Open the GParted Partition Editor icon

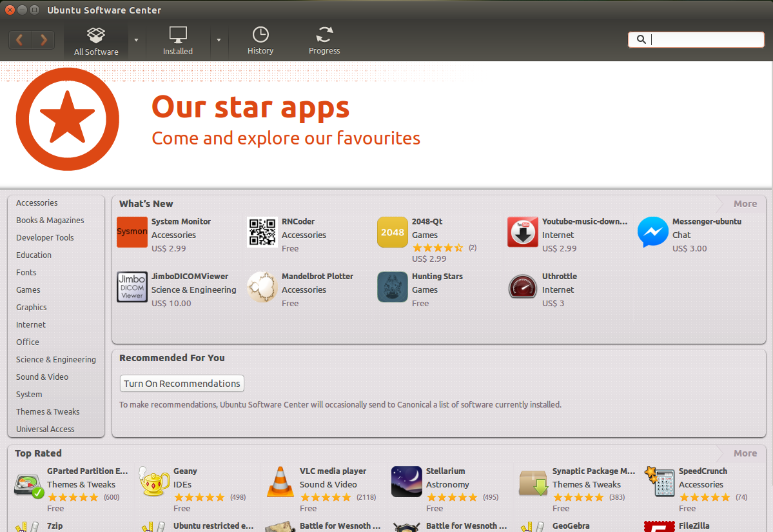tap(29, 485)
